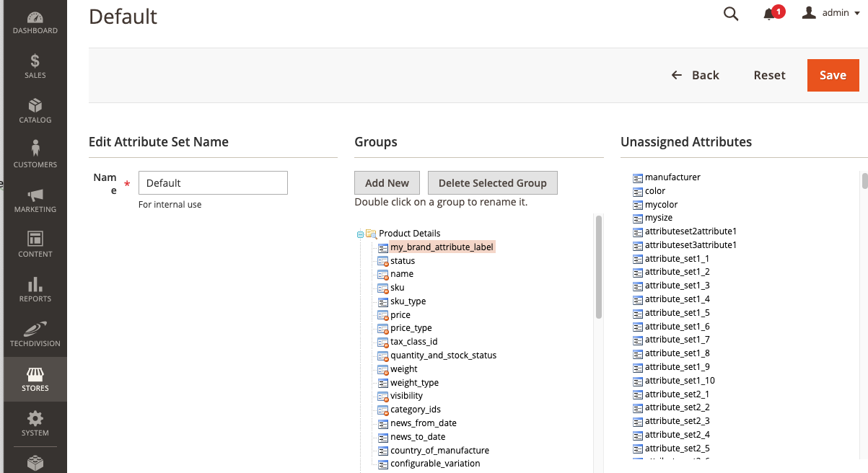Select unassigned color attribute
The image size is (868, 473).
[655, 191]
